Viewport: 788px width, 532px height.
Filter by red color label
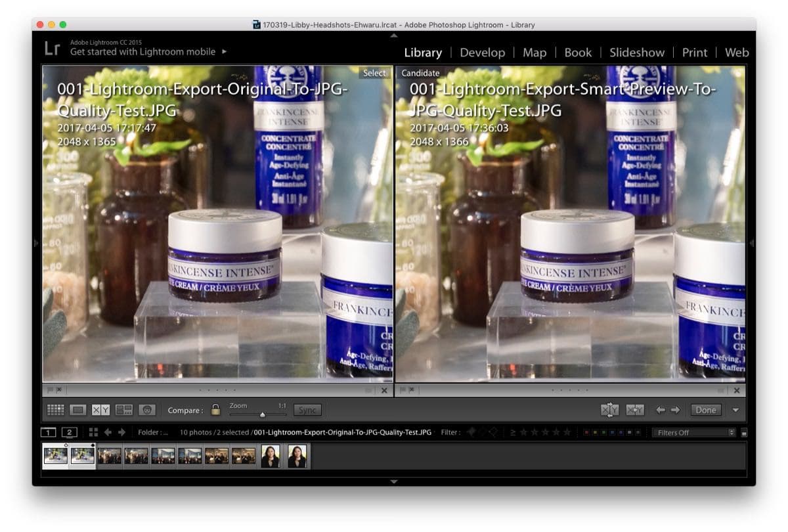(586, 432)
